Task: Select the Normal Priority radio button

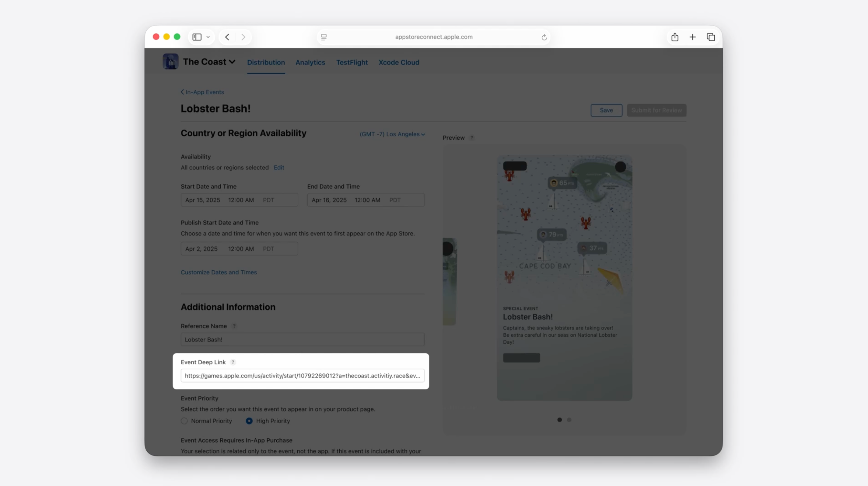Action: (x=184, y=421)
